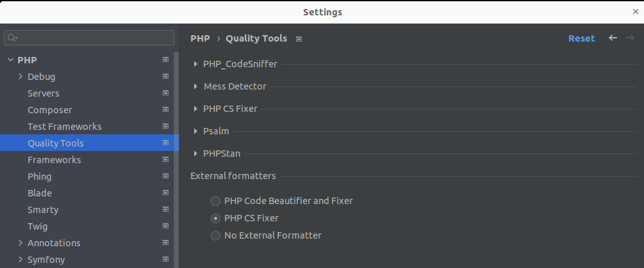Choose No External Formatter option
This screenshot has width=644, height=268.
(x=215, y=235)
